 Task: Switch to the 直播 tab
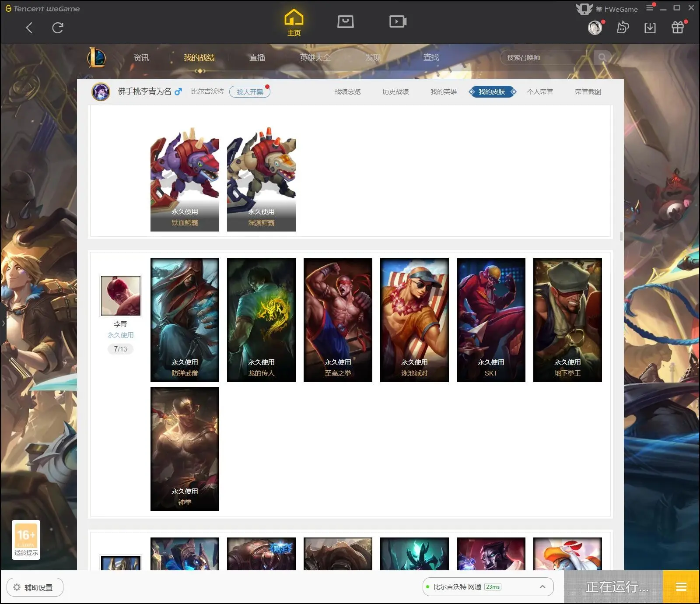[x=257, y=58]
